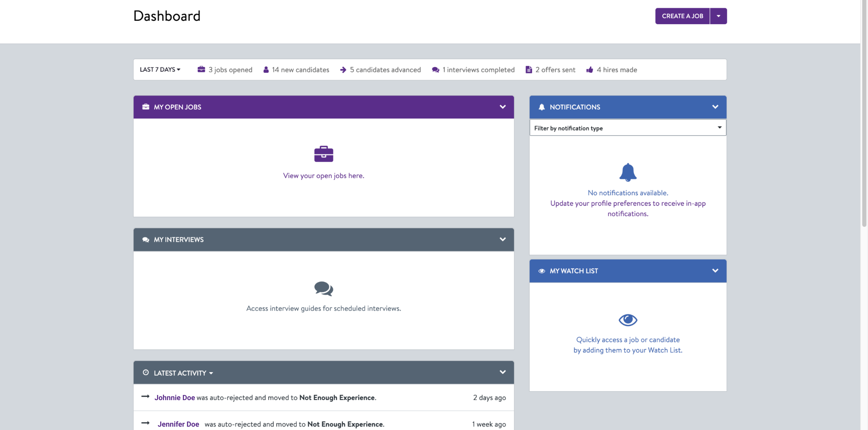Click the offers sent document icon
The image size is (868, 430).
click(x=528, y=70)
